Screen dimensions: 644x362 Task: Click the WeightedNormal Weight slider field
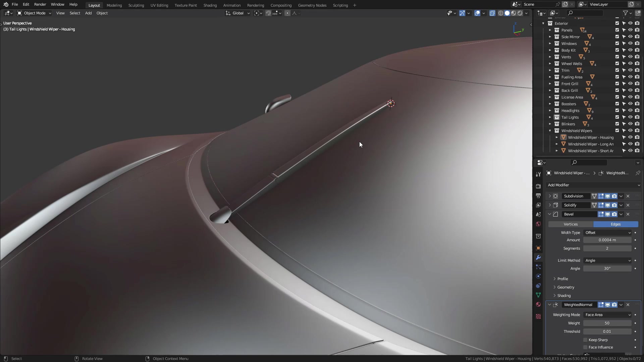click(607, 323)
